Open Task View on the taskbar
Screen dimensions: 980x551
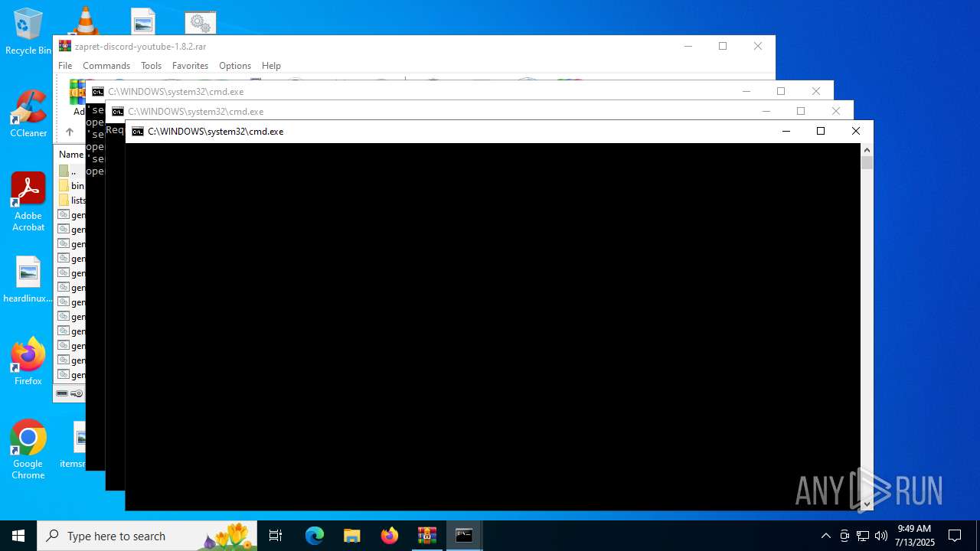[x=276, y=536]
